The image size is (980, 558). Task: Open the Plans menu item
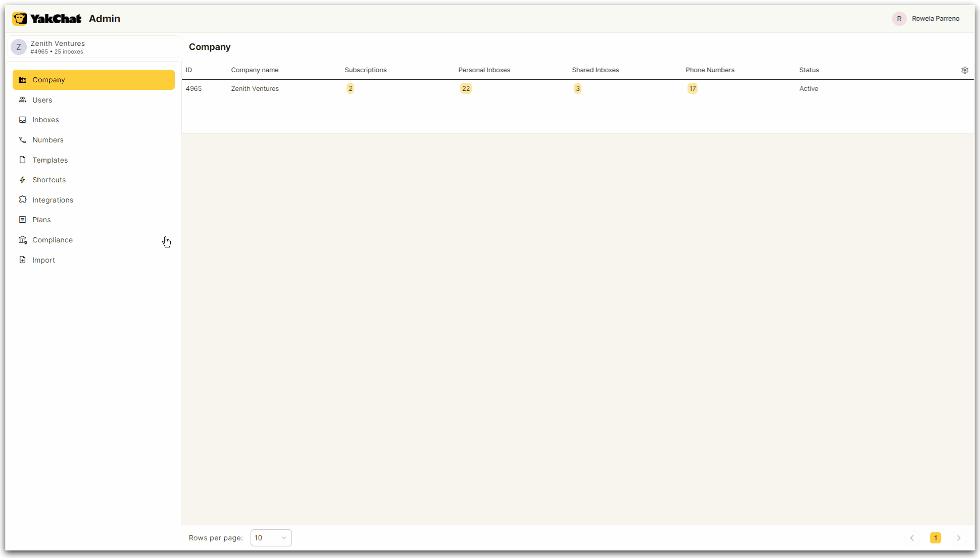41,220
